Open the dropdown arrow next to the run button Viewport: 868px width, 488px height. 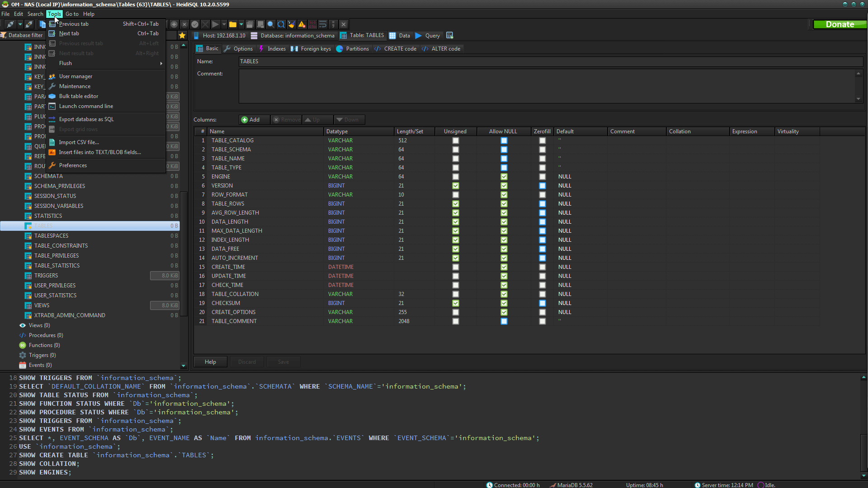coord(224,24)
